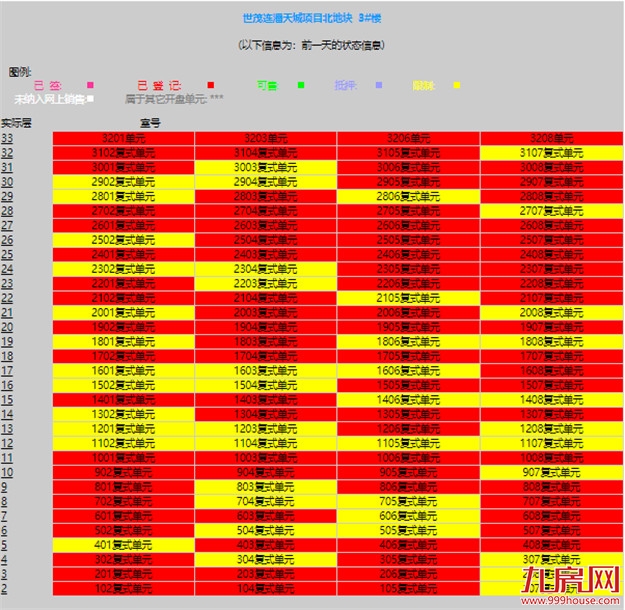Select unit 2806复式单元 cell
The width and height of the screenshot is (625, 610).
click(x=408, y=196)
